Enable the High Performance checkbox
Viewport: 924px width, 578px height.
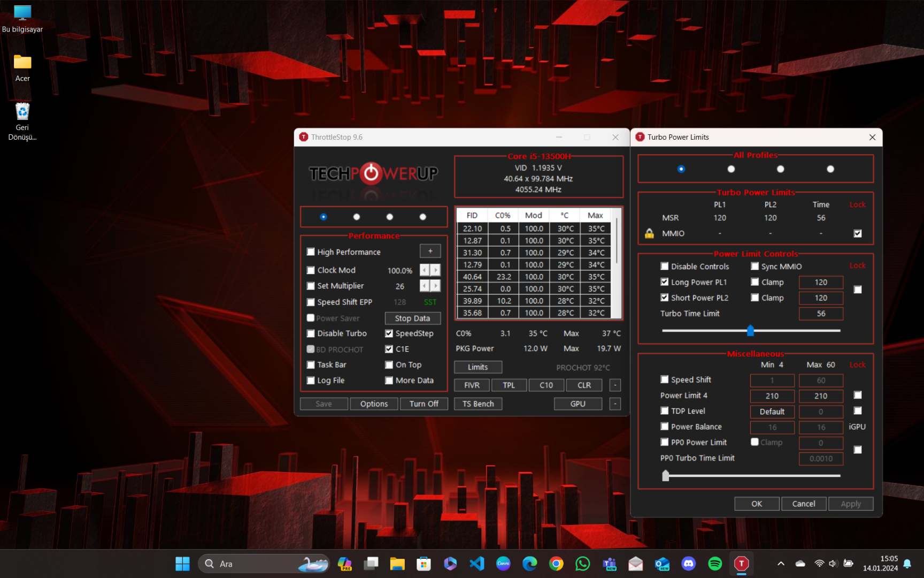click(311, 252)
